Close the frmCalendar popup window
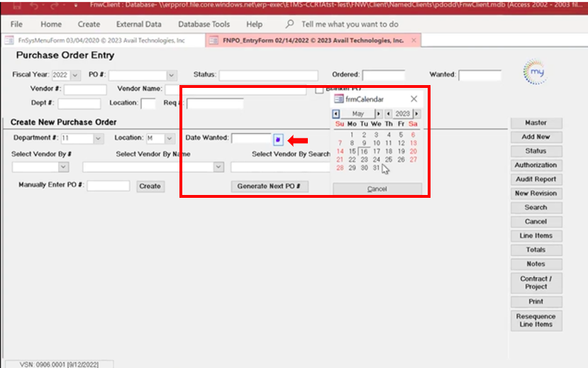 point(414,99)
